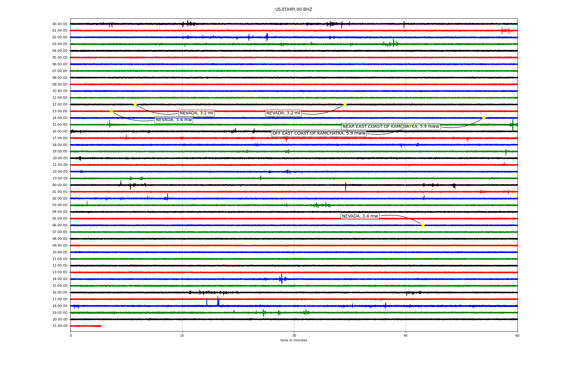This screenshot has height=368, width=588.
Task: Click the plot title US.EDHPI.00.BHZ
Action: tap(294, 10)
